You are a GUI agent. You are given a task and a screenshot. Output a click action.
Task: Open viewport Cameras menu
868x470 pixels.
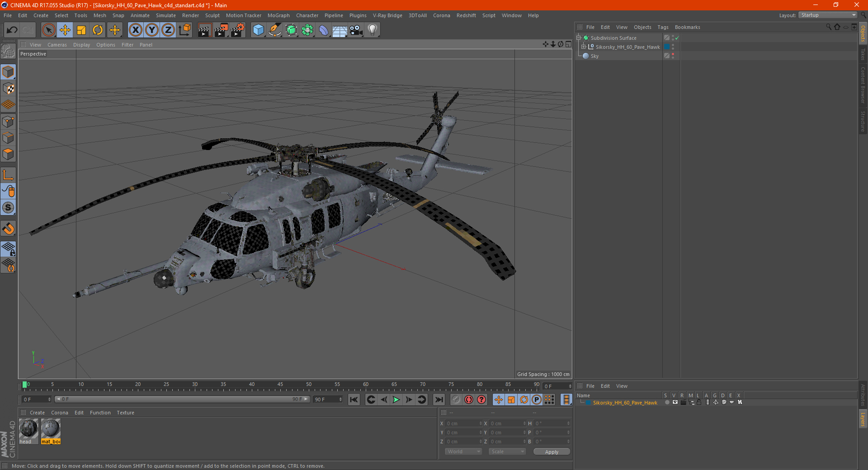tap(57, 45)
